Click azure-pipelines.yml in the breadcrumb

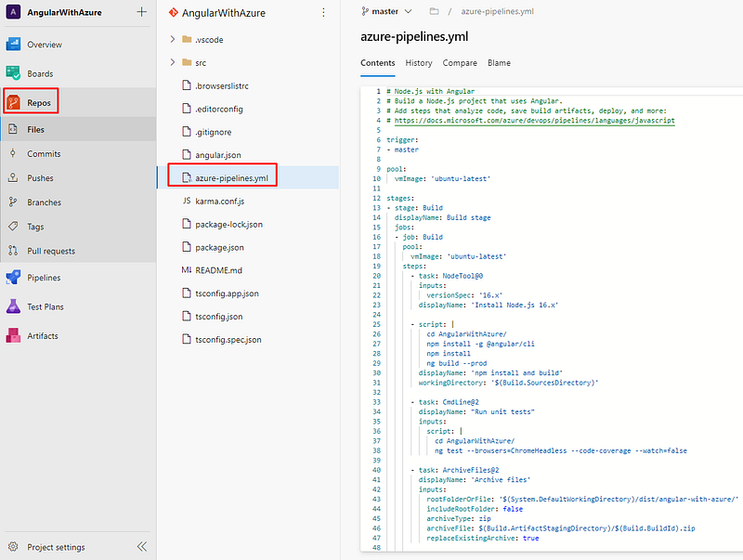(x=498, y=11)
